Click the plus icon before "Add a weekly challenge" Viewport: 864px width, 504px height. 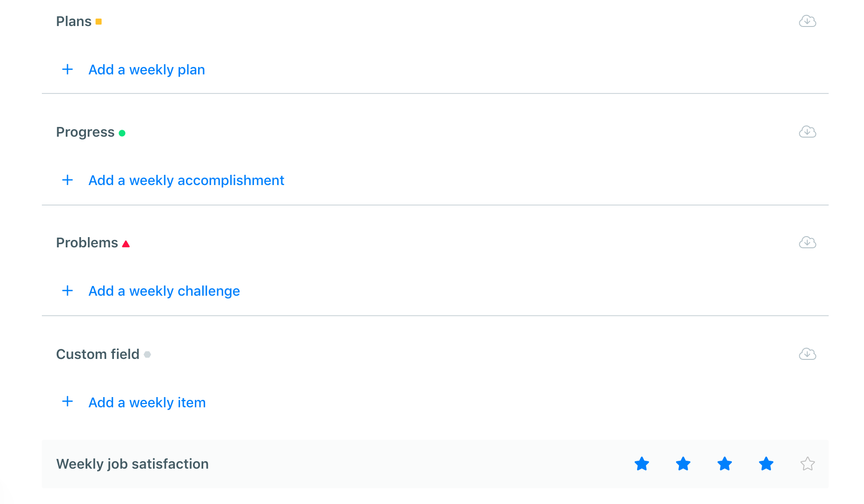[x=67, y=291]
